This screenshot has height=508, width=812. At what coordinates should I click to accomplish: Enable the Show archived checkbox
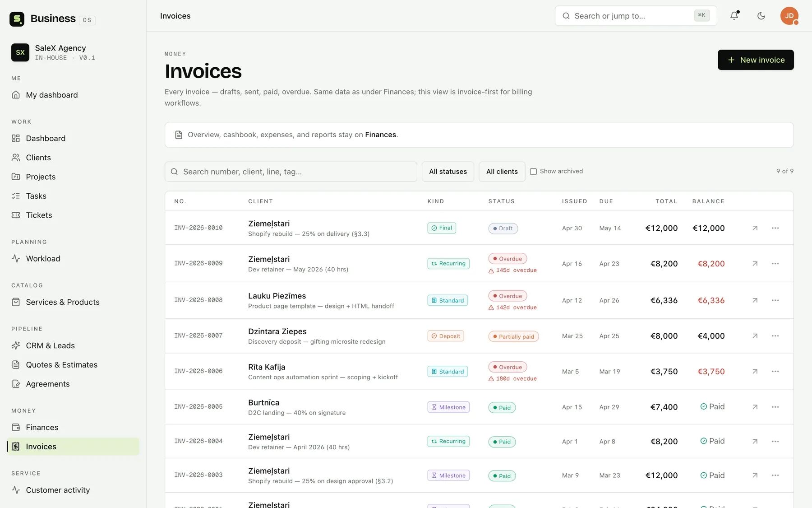pyautogui.click(x=533, y=172)
